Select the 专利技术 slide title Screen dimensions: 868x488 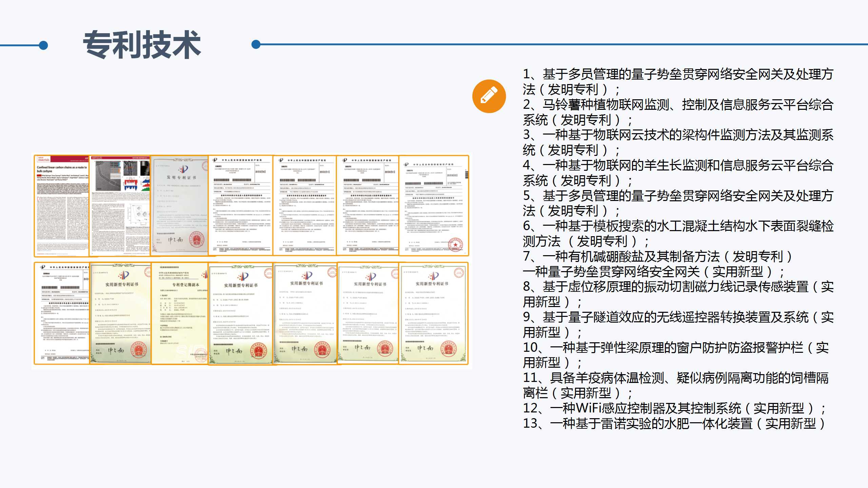click(x=142, y=45)
